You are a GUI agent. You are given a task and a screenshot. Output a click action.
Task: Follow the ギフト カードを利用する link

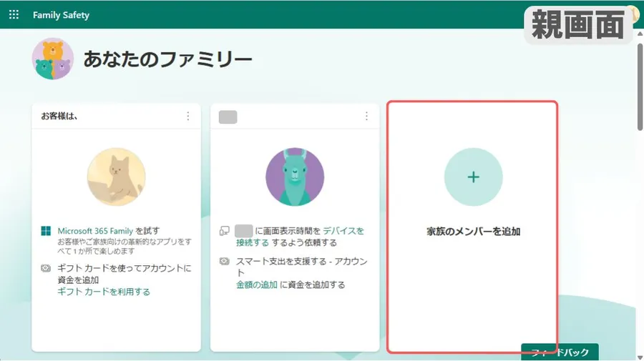click(103, 292)
